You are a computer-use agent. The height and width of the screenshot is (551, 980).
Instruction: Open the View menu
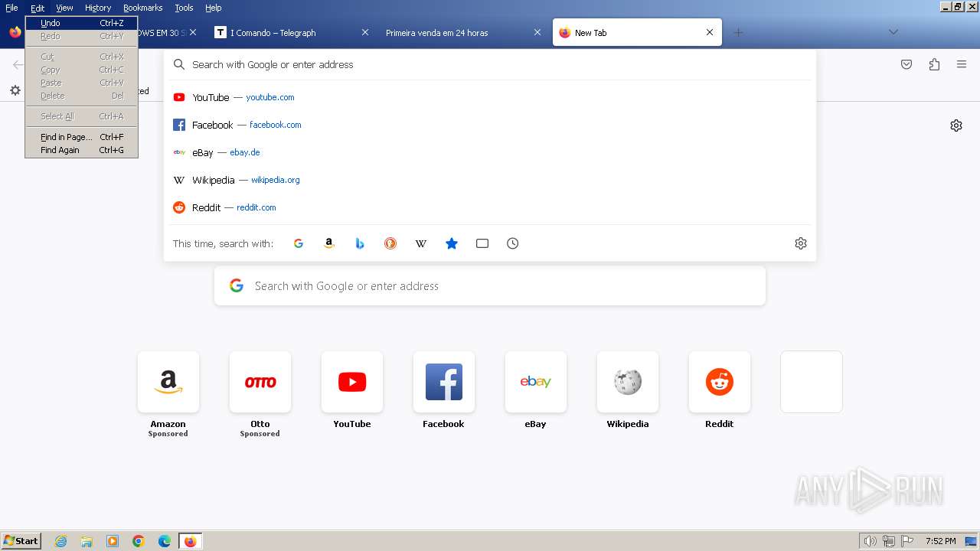click(64, 8)
